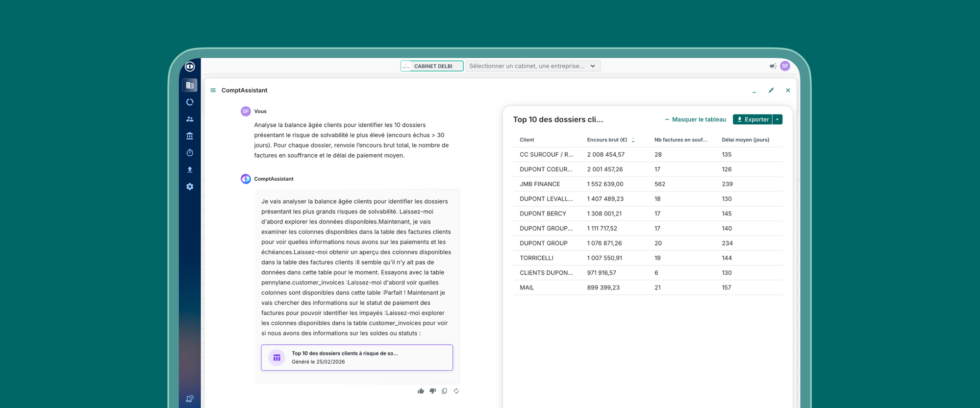Open the SF user avatar in top bar
The width and height of the screenshot is (980, 408).
tap(785, 66)
